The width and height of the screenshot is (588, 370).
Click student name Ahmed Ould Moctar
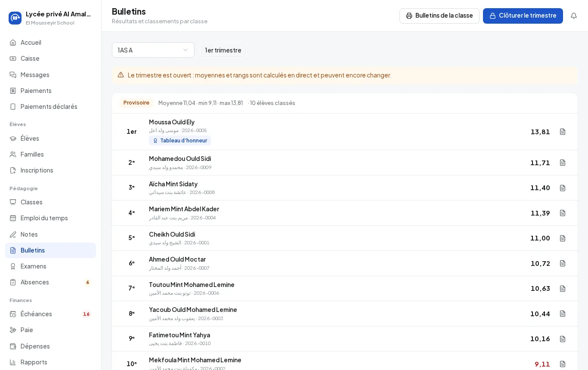coord(177,259)
